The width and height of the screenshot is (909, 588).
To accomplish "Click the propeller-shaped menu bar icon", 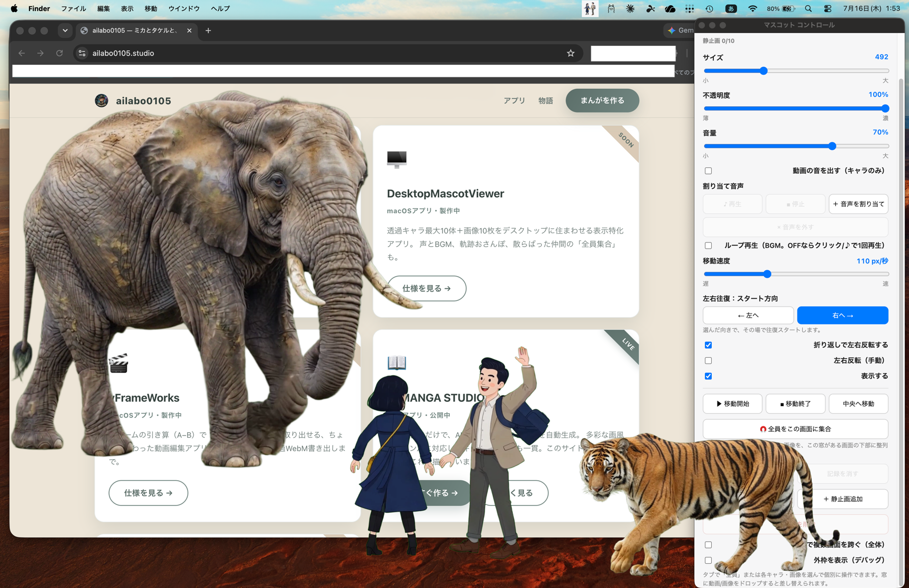I will pos(650,8).
